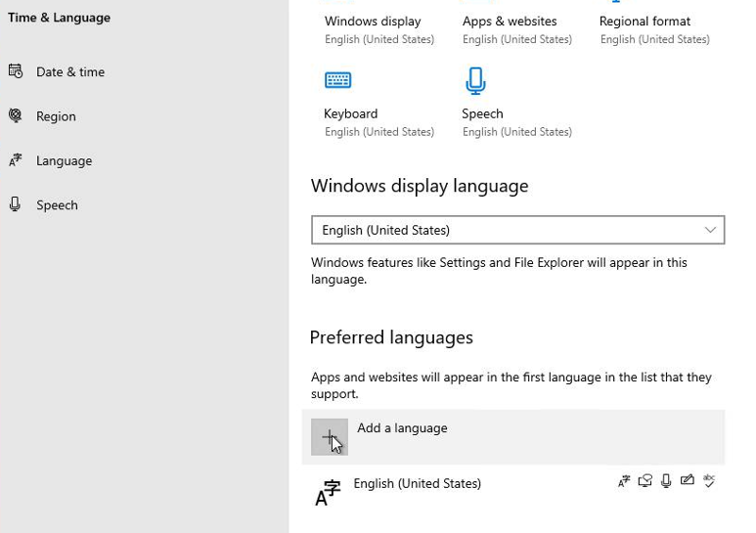Open the Apps & websites tile
756x533 pixels.
pos(510,22)
